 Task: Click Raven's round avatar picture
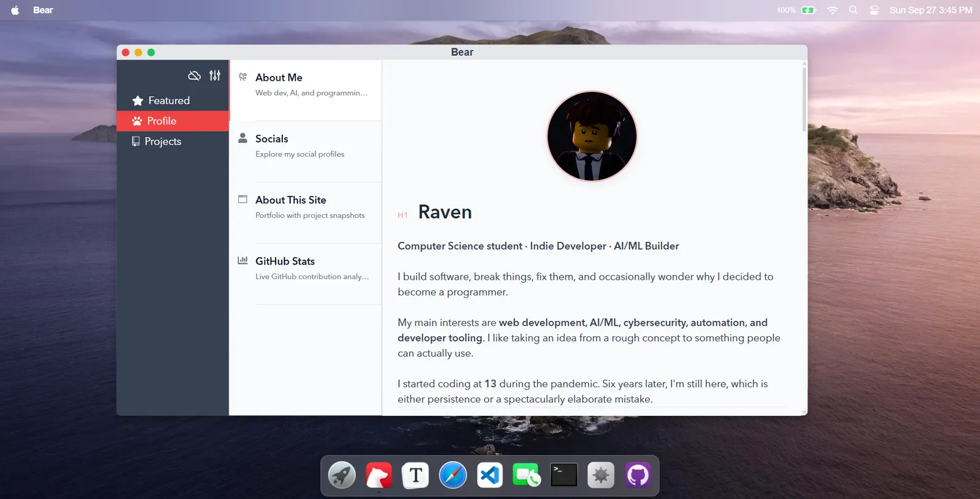point(592,136)
